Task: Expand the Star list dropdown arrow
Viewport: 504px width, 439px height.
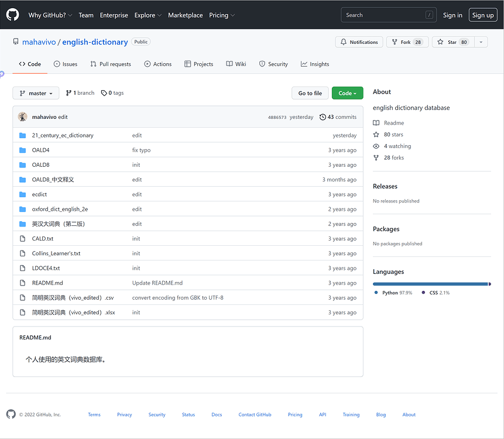Action: tap(481, 42)
